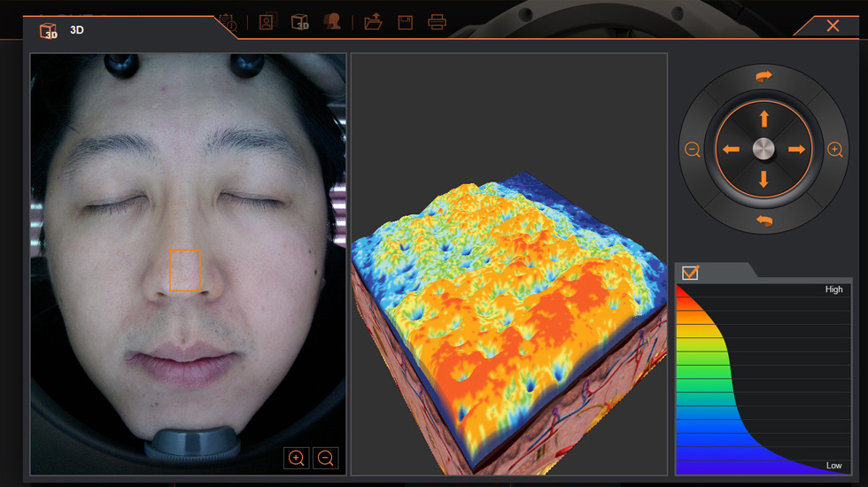This screenshot has height=487, width=868.
Task: Click the open folder export icon
Action: [373, 22]
